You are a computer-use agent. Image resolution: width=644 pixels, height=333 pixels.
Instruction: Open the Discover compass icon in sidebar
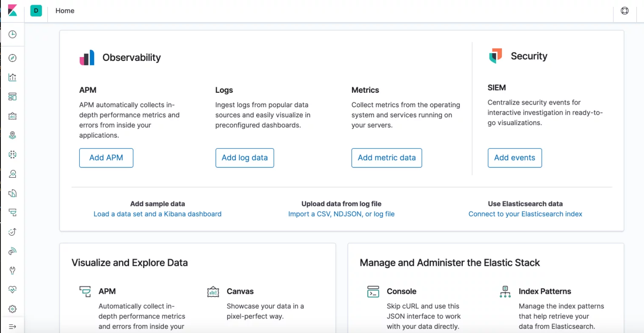[12, 58]
